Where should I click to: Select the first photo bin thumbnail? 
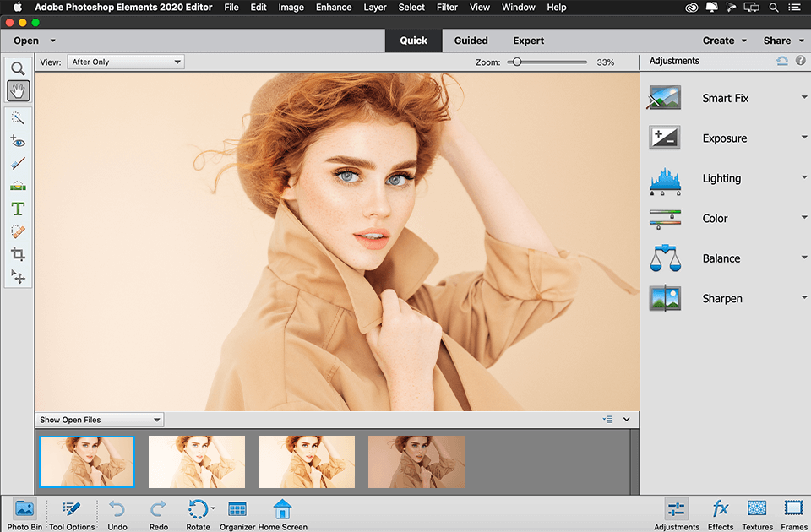click(87, 462)
